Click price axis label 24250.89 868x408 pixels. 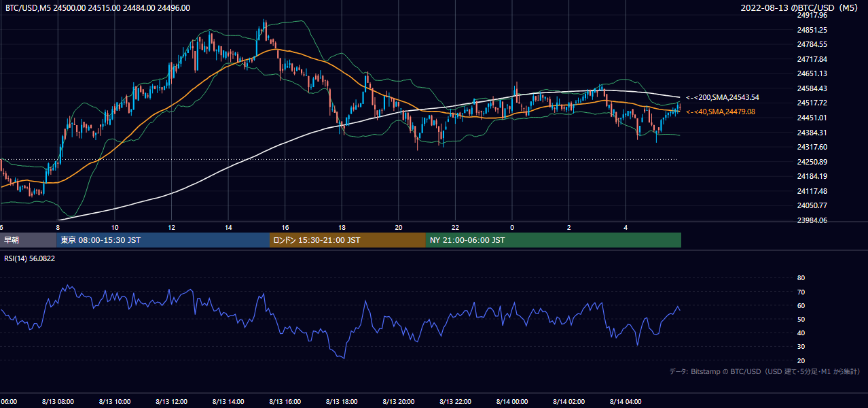pyautogui.click(x=812, y=162)
